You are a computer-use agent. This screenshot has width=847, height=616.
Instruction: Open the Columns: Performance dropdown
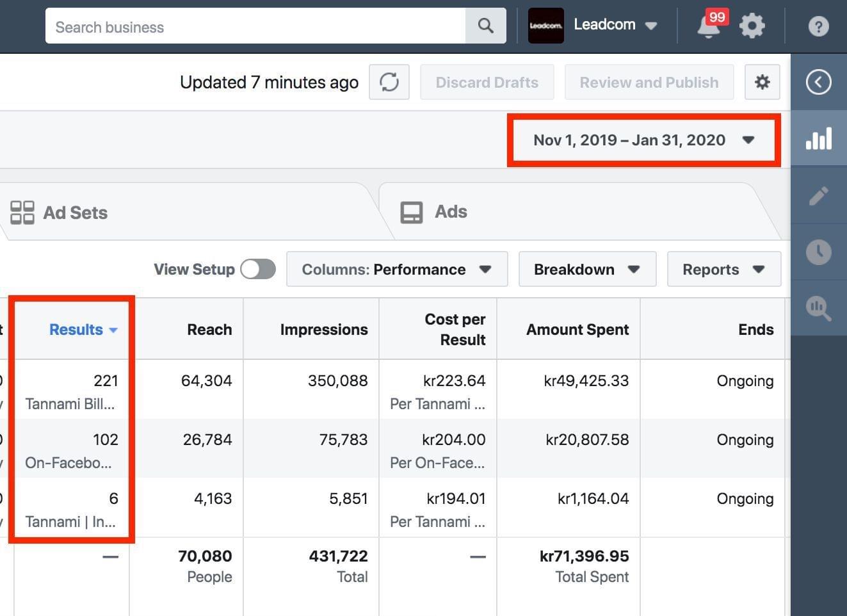397,269
